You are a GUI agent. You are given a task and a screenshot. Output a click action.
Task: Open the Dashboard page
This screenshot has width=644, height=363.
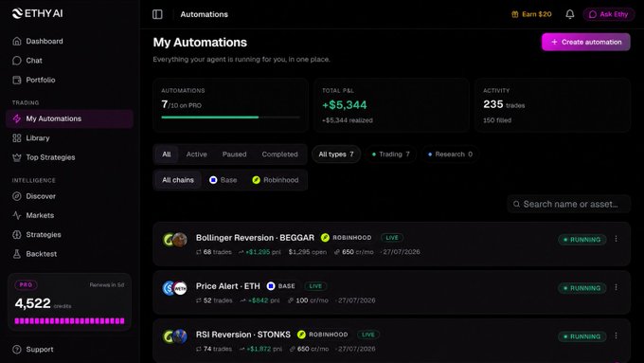pos(38,41)
